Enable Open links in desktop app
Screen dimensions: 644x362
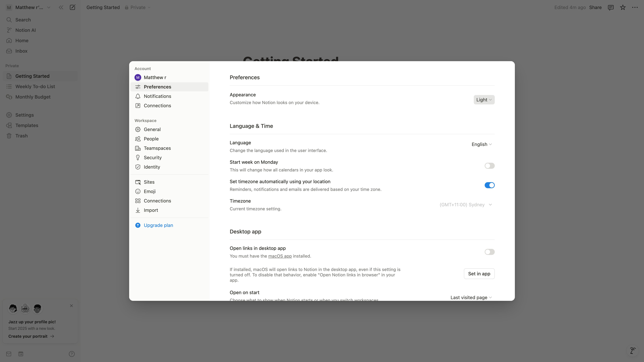click(x=490, y=252)
